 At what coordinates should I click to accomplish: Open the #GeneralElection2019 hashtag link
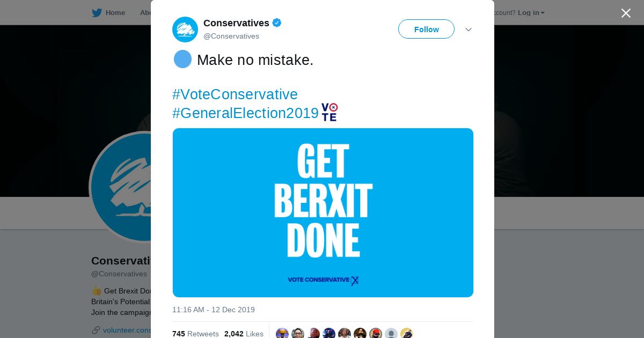246,113
